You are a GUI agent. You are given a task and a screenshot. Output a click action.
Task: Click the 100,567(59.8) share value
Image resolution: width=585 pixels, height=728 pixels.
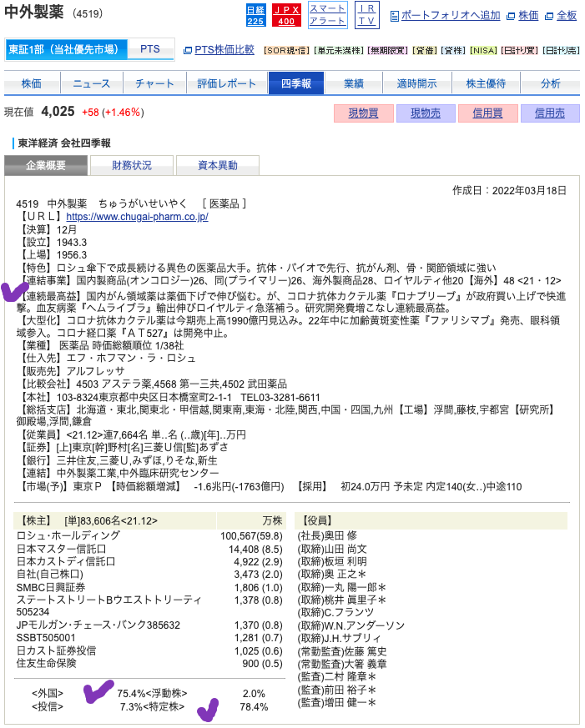click(x=251, y=536)
